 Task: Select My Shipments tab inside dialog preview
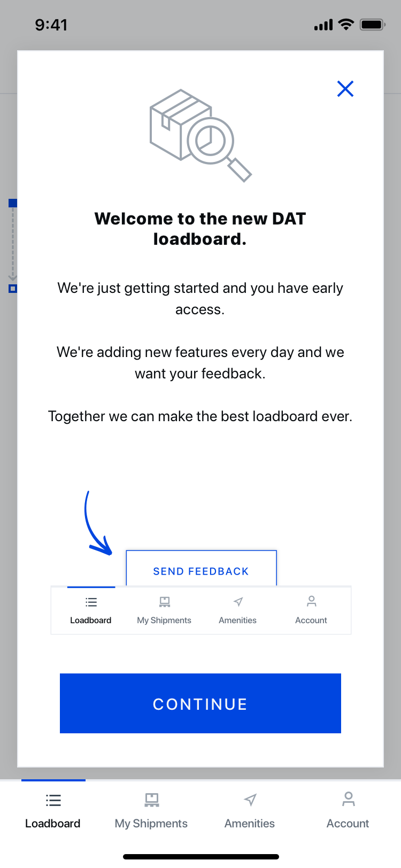tap(164, 610)
